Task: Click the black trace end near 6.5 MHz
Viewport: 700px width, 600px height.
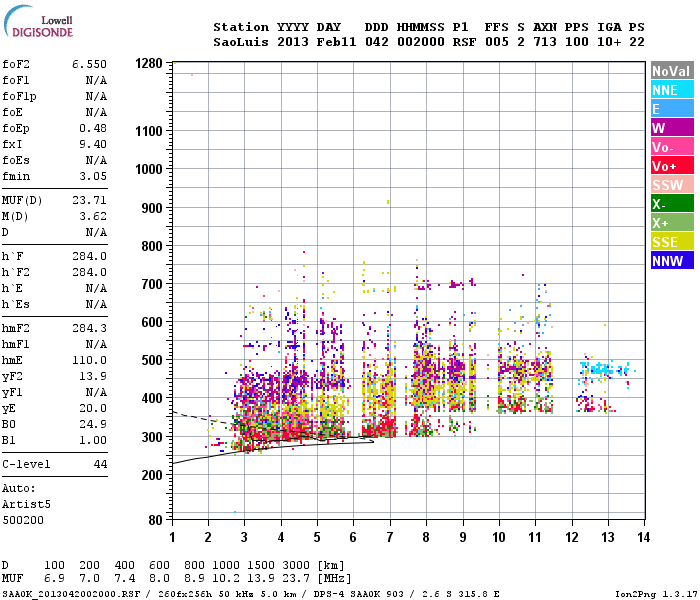Action: 372,442
